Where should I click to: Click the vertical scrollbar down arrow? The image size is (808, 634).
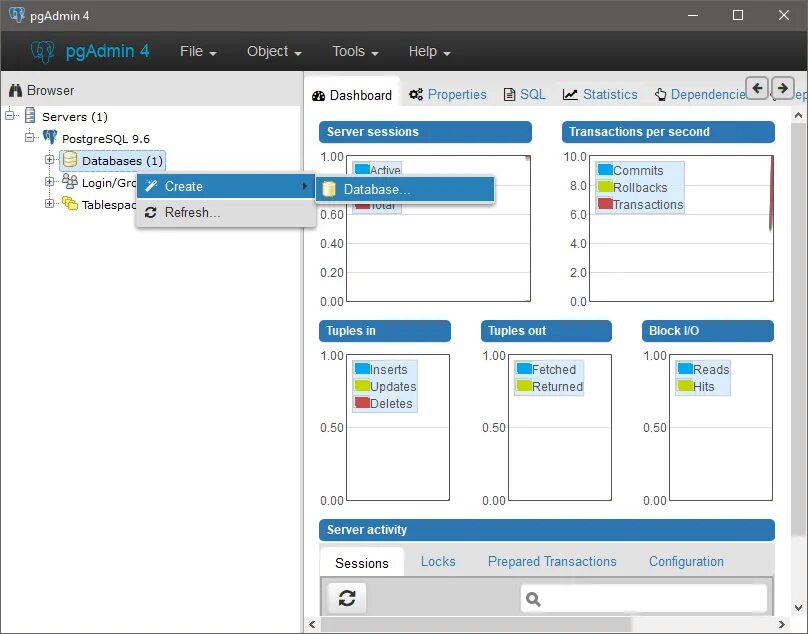(798, 608)
